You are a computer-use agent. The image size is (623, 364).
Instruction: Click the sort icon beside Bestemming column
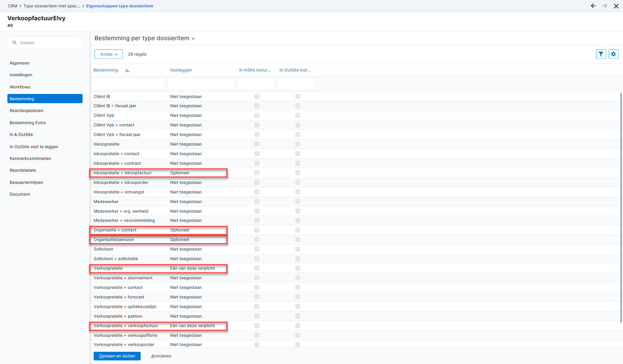click(127, 70)
